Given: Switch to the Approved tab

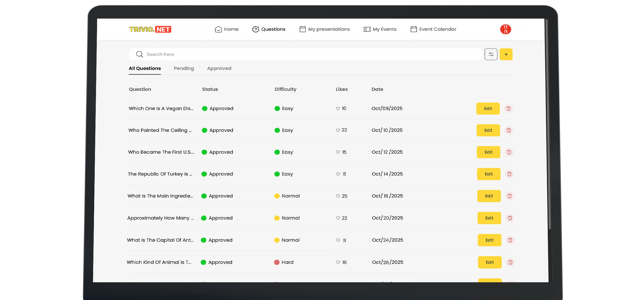Looking at the screenshot, I should 219,68.
